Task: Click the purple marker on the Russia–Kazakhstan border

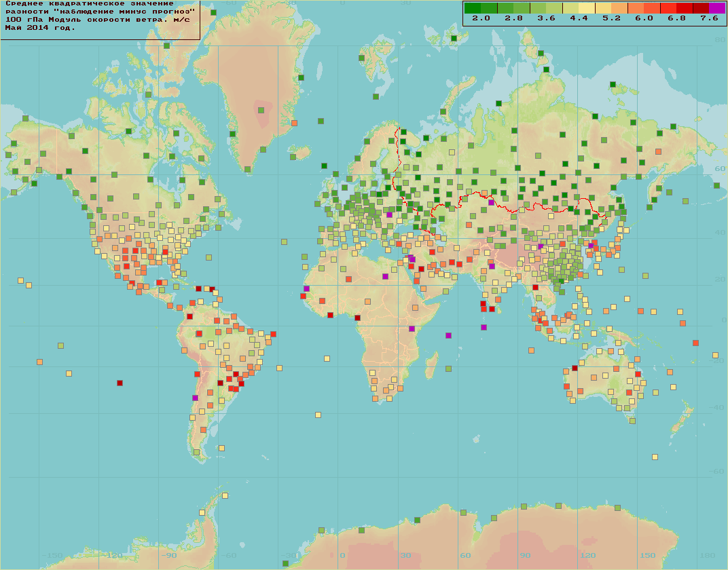Action: 491,202
